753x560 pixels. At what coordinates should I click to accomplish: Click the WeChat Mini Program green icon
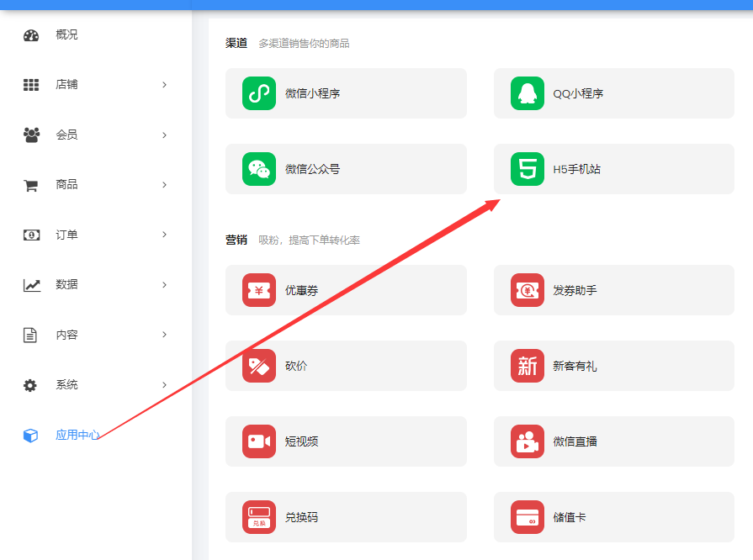tap(259, 93)
